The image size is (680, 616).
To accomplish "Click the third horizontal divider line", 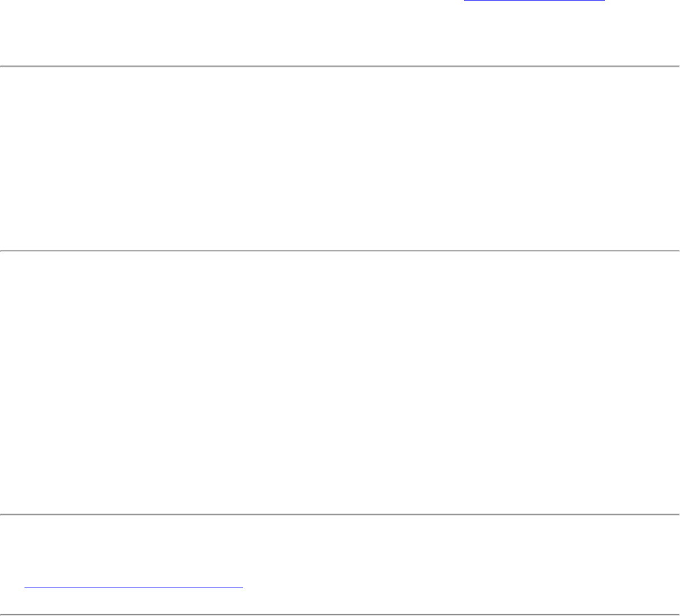I will (340, 515).
